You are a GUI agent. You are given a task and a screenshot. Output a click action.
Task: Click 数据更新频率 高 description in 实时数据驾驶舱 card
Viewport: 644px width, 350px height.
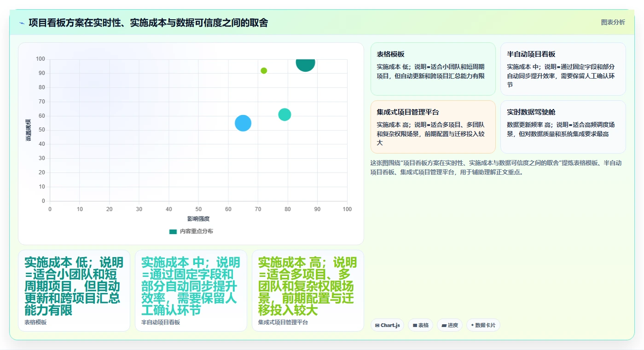coord(561,129)
